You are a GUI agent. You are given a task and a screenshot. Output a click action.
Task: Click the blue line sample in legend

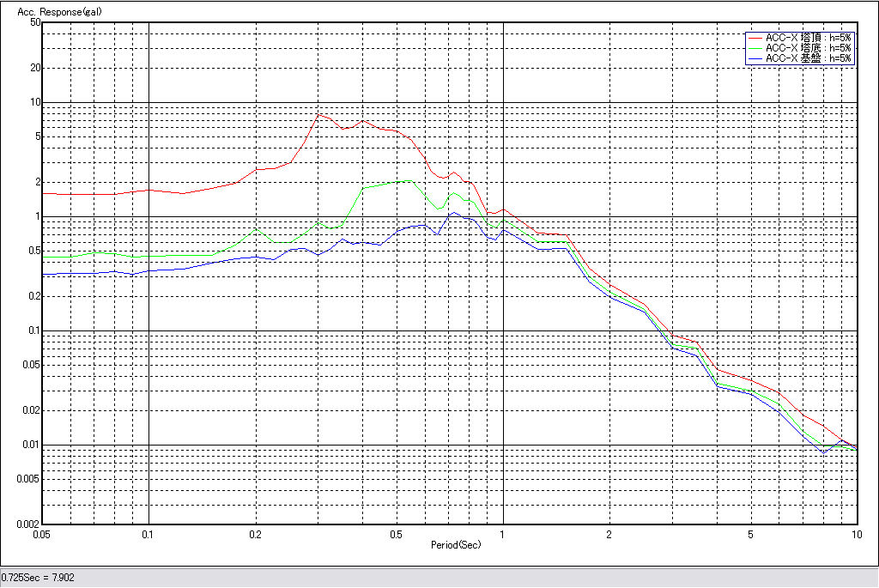click(755, 59)
